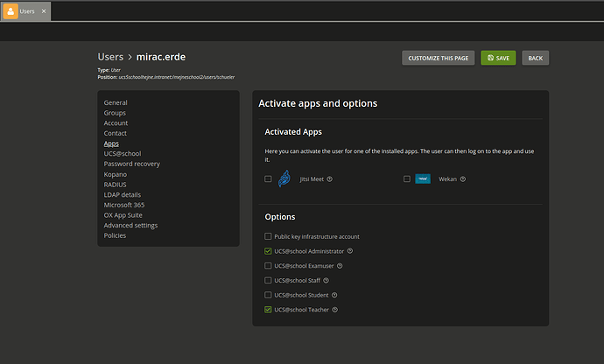Image resolution: width=604 pixels, height=364 pixels.
Task: Open help icon next to Wekan
Action: (x=463, y=179)
